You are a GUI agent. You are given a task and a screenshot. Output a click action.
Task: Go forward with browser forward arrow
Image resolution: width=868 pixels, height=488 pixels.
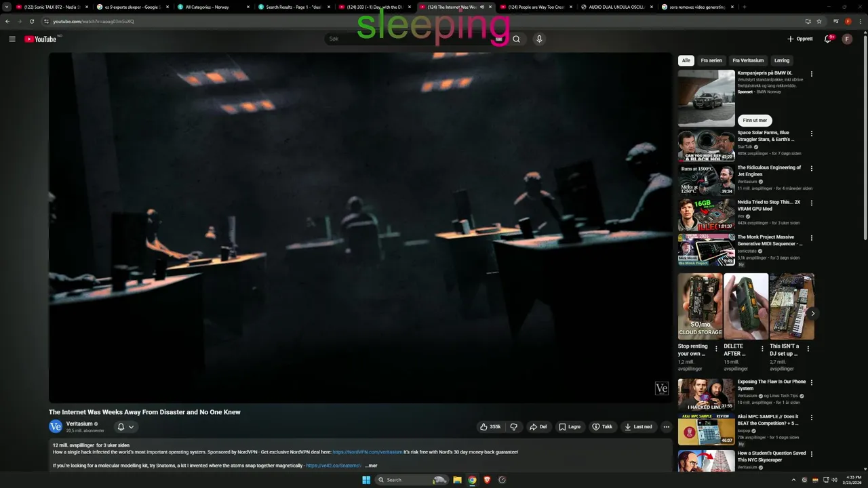click(20, 21)
